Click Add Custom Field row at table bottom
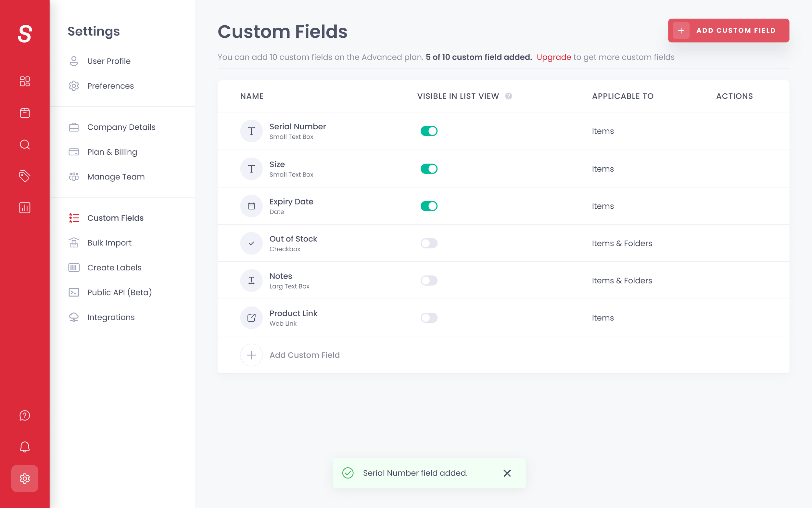Viewport: 812px width, 508px height. tap(304, 355)
